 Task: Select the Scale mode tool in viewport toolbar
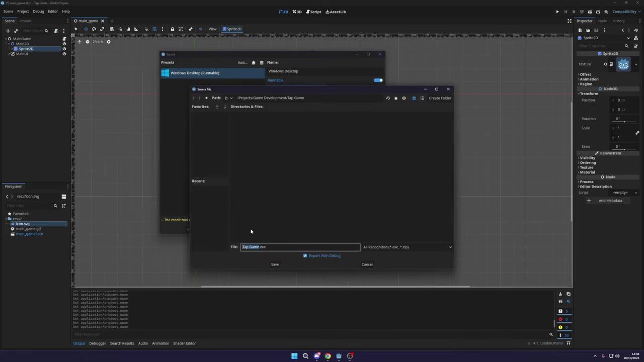click(x=102, y=29)
